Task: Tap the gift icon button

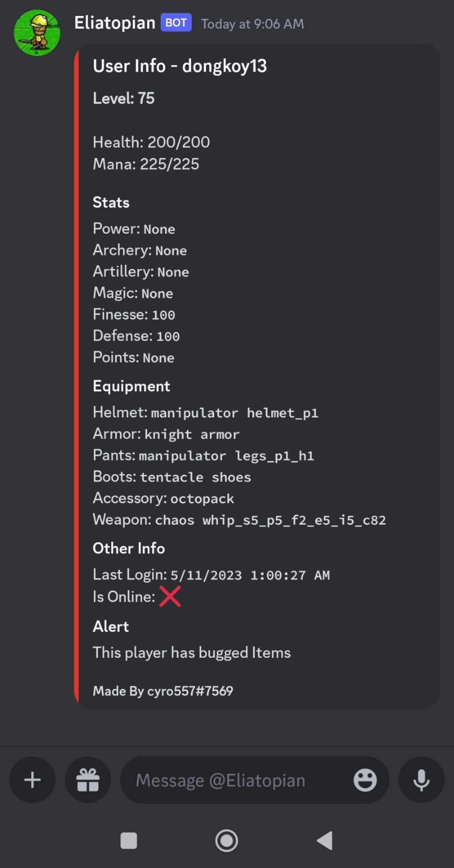Action: click(x=88, y=780)
